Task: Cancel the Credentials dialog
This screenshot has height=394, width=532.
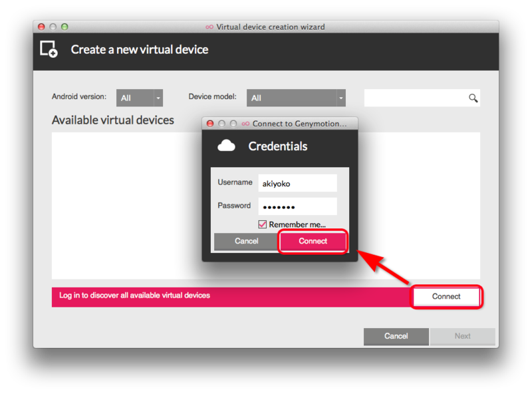Action: pos(246,241)
